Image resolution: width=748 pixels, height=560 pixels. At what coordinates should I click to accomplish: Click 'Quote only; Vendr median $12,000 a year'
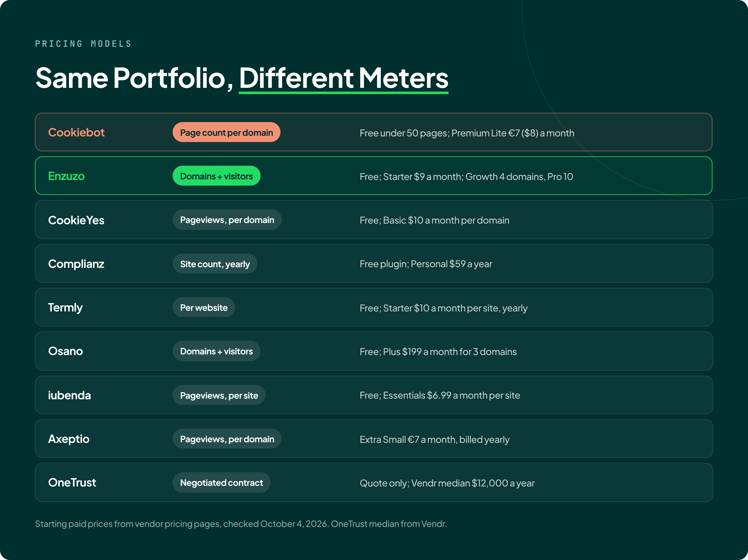coord(447,483)
